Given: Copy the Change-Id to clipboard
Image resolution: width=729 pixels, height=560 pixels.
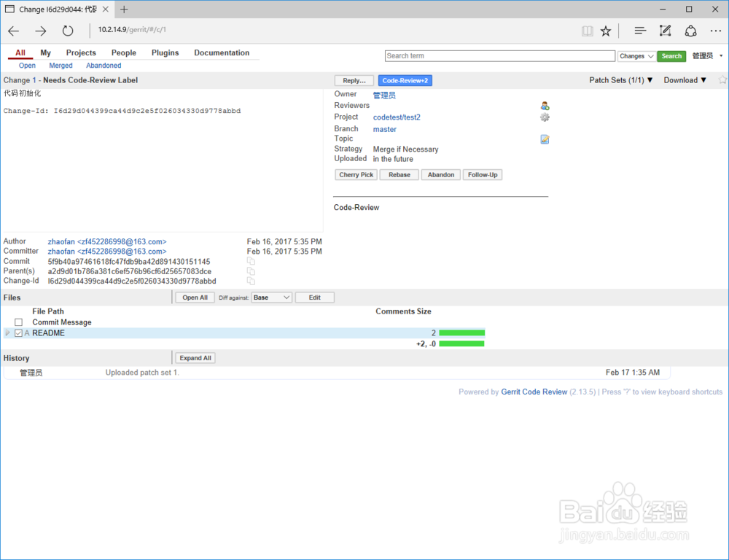Looking at the screenshot, I should (x=251, y=281).
